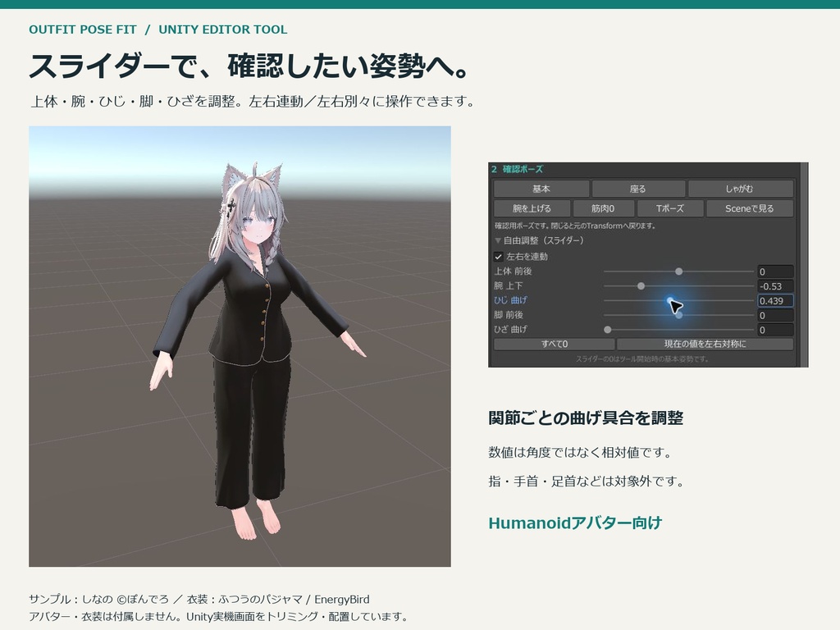Click the 腕を上げる pose button

point(532,208)
